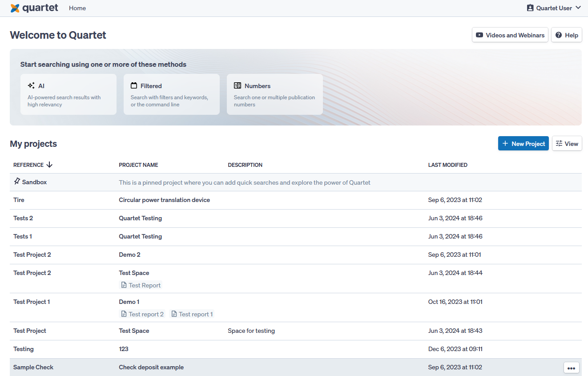Select the Tests 2 project reference
The image size is (588, 376).
(23, 218)
